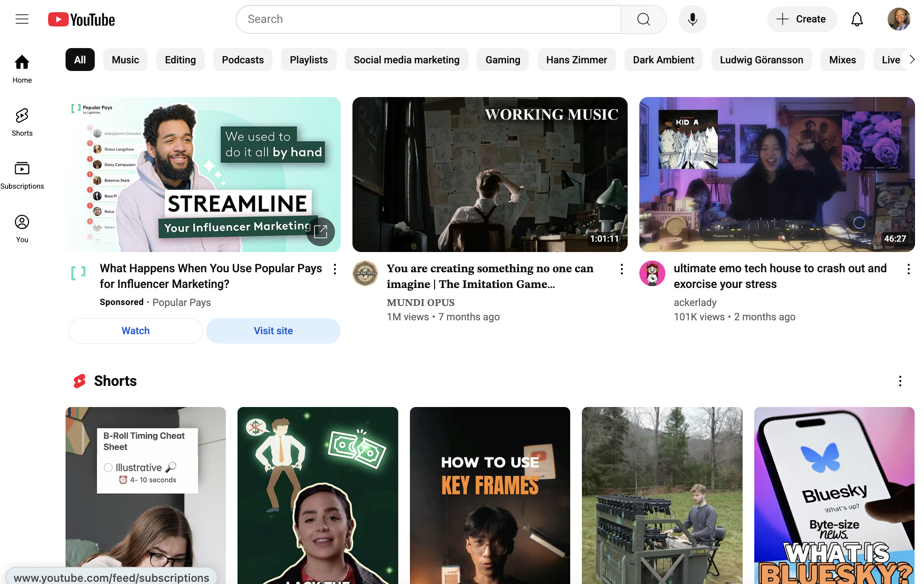Image resolution: width=924 pixels, height=584 pixels.
Task: Navigate to Shorts in the sidebar
Action: click(x=22, y=120)
